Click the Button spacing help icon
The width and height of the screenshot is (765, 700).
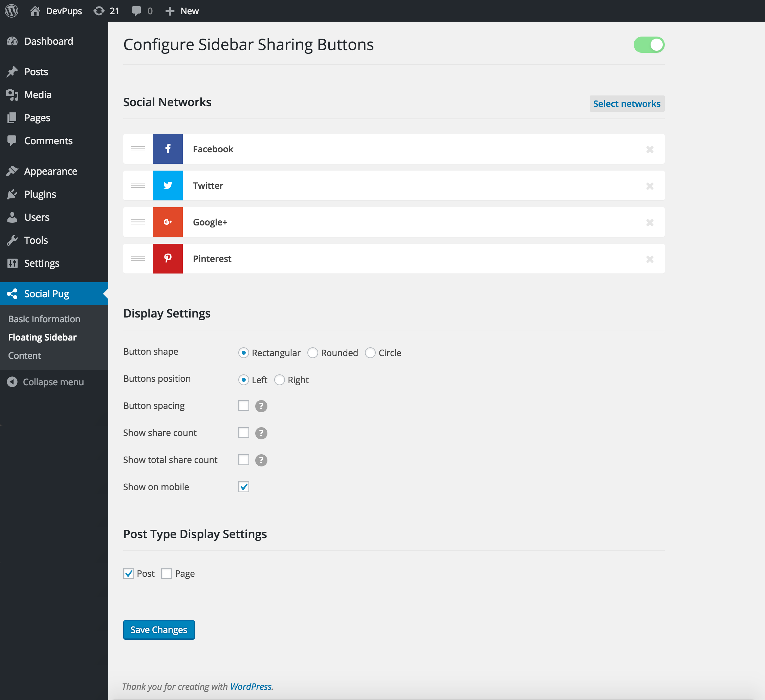click(x=261, y=406)
